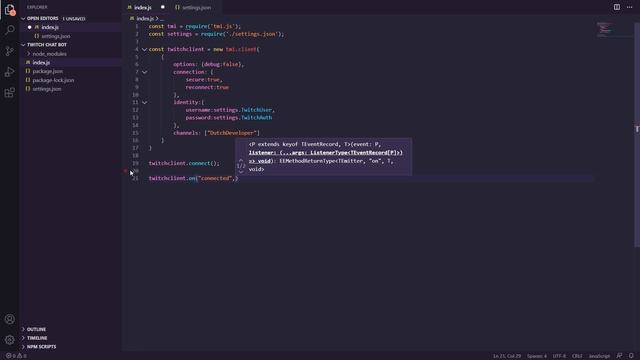Image resolution: width=640 pixels, height=360 pixels.
Task: Select index.js under Open Editors
Action: pyautogui.click(x=50, y=27)
